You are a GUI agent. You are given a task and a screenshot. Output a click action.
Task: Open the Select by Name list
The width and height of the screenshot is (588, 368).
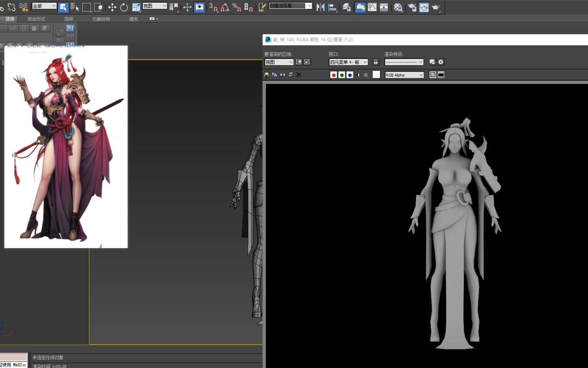(x=75, y=7)
